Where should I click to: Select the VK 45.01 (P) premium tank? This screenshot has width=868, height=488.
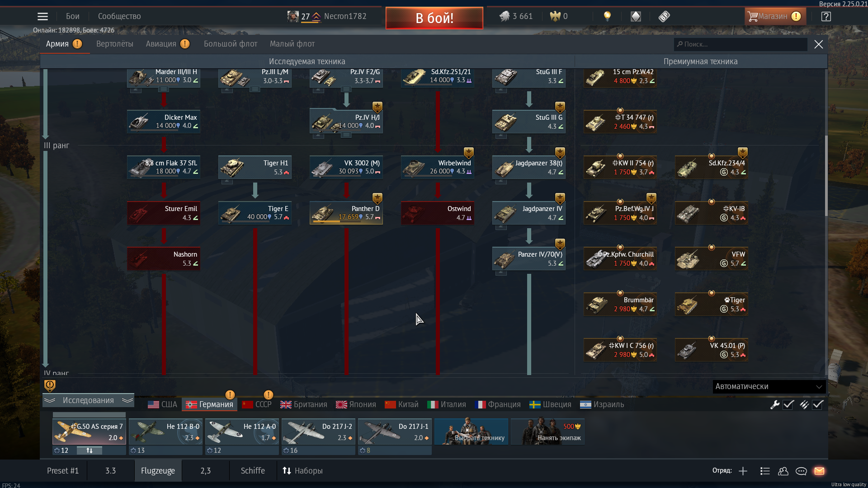click(711, 350)
